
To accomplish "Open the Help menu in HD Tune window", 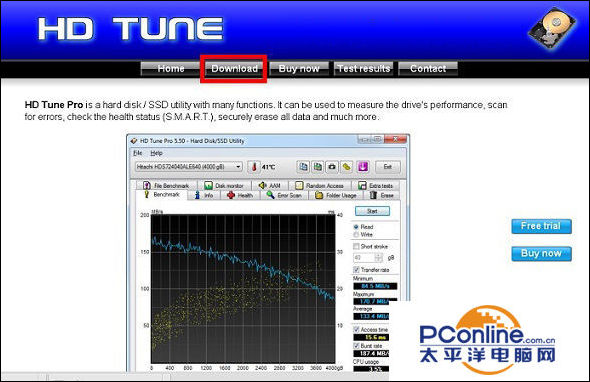I will 156,153.
